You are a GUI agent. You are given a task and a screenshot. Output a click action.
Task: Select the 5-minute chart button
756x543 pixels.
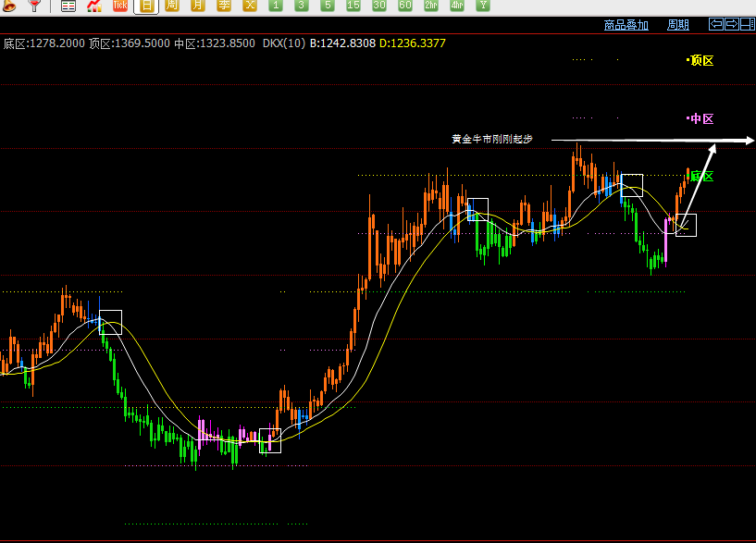[328, 6]
